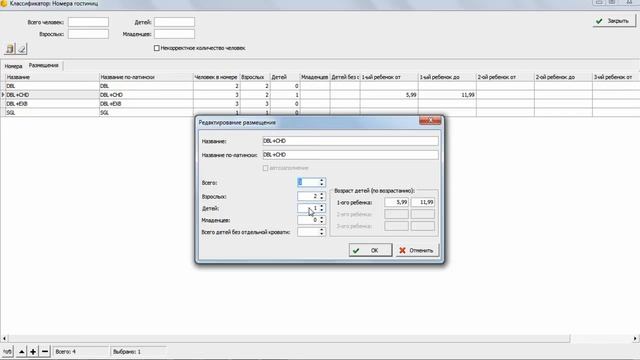Image resolution: width=640 pixels, height=360 pixels.
Task: Select the DBL +EXB row name cell
Action: [52, 104]
